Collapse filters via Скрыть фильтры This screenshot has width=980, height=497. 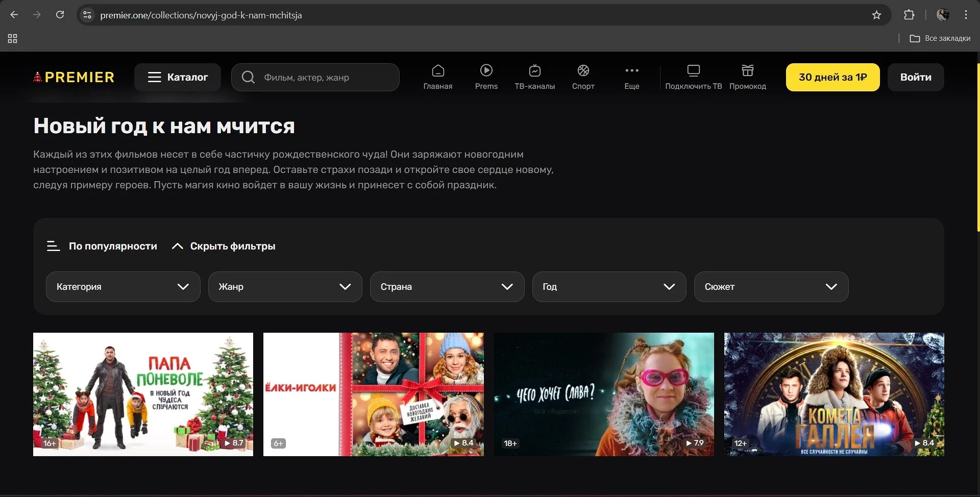(x=224, y=246)
